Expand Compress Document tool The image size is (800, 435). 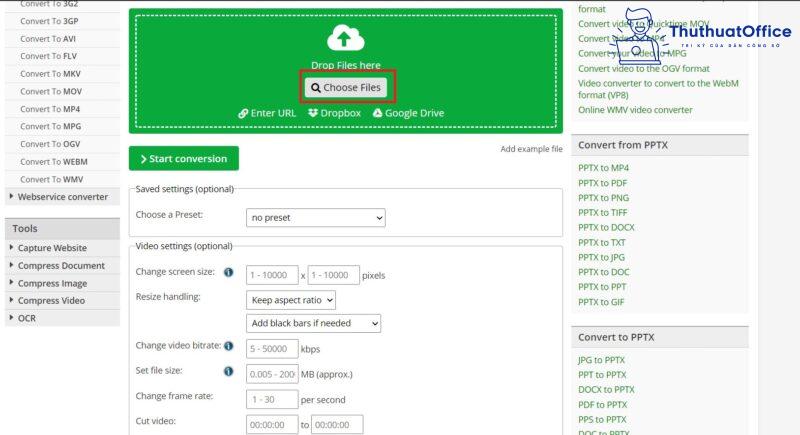point(61,266)
